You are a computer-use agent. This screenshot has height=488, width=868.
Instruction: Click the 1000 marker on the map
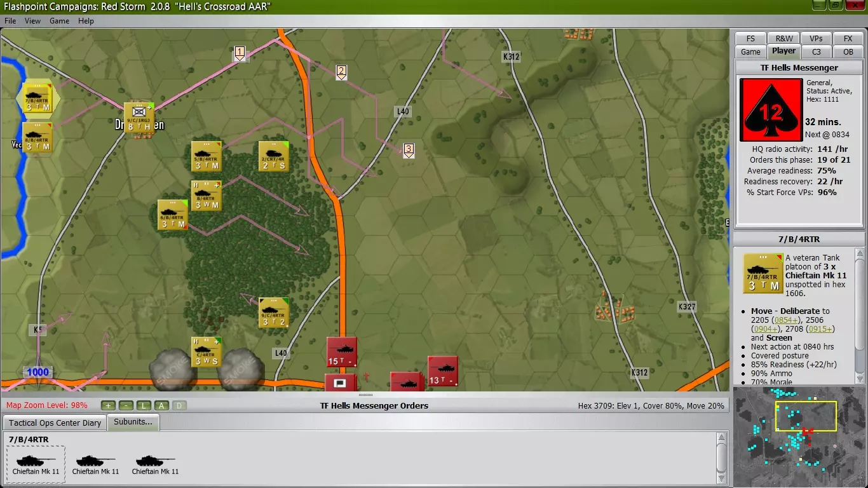(37, 372)
